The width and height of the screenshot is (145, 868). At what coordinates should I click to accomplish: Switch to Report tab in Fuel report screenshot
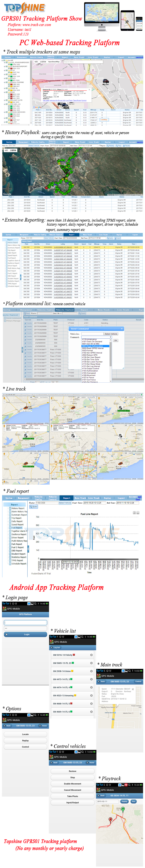coord(67,498)
